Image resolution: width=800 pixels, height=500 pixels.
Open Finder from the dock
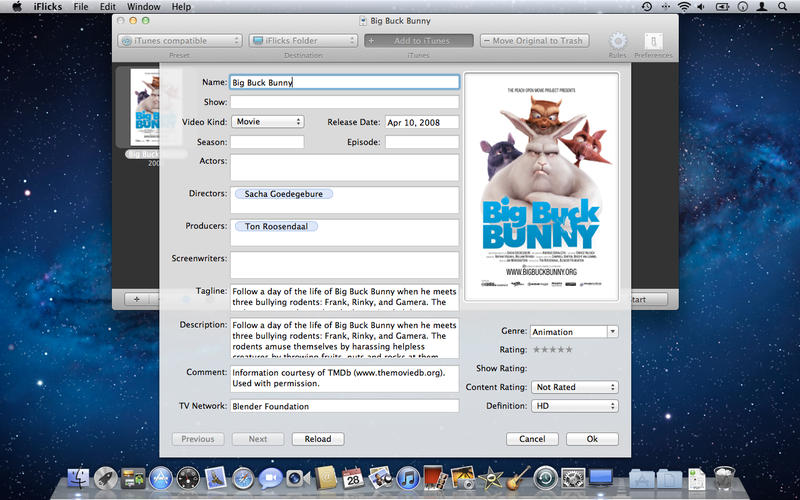coord(79,478)
